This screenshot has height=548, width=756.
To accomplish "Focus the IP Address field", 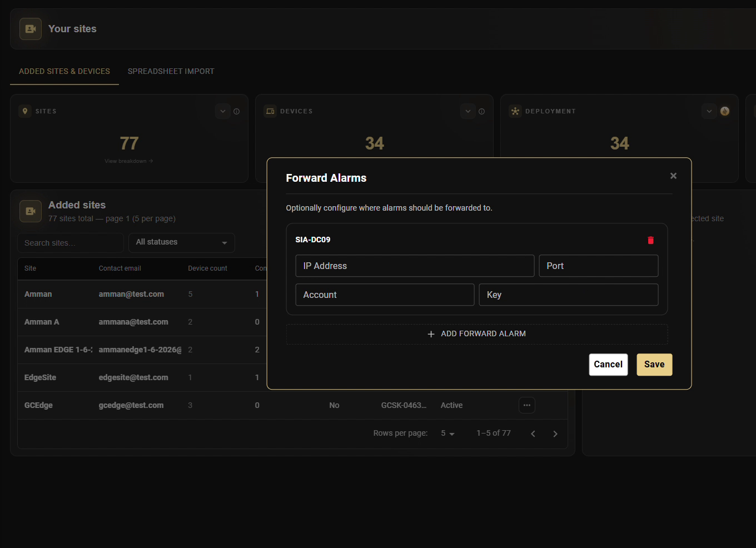I will pyautogui.click(x=415, y=266).
